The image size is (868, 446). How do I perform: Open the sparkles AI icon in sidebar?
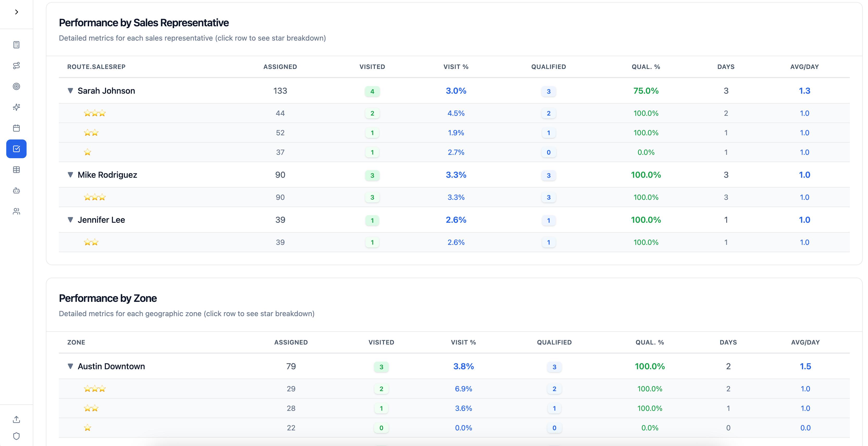(16, 107)
